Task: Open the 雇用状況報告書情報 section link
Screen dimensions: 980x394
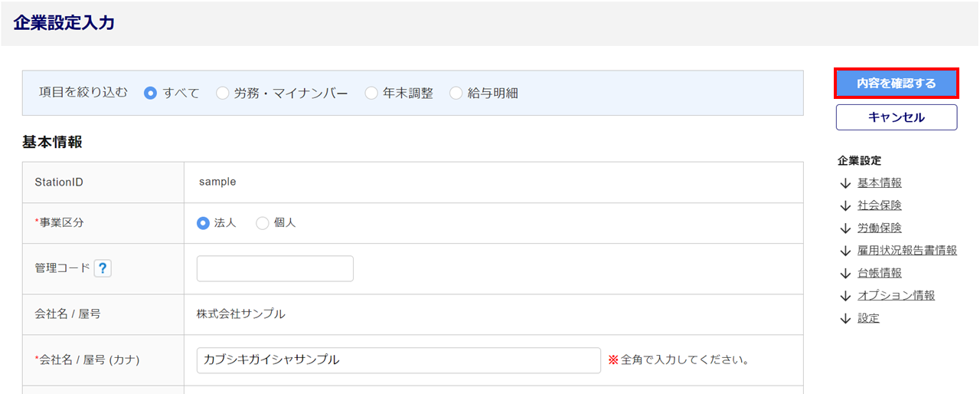Action: (x=906, y=251)
